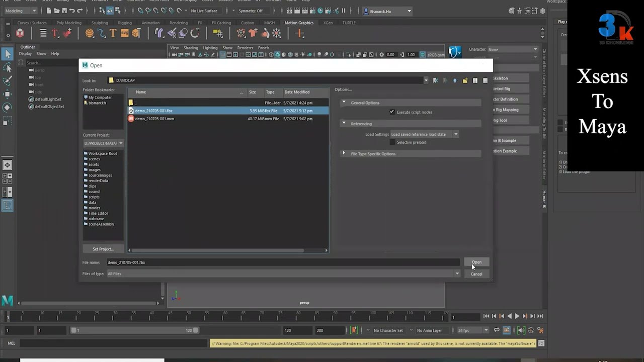Click the Options... link
Viewport: 644px width, 362px height.
tap(343, 89)
